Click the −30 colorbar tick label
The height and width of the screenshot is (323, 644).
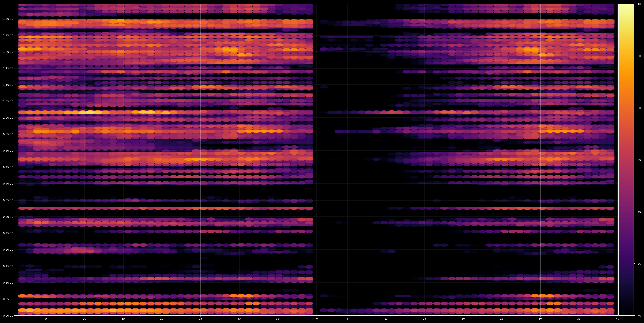coord(638,108)
